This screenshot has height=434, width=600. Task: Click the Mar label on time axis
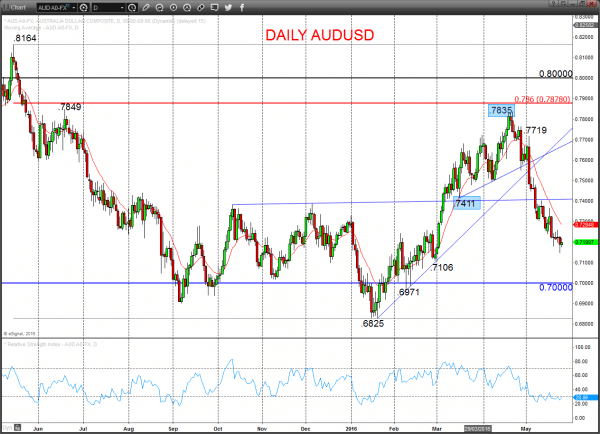[x=437, y=429]
